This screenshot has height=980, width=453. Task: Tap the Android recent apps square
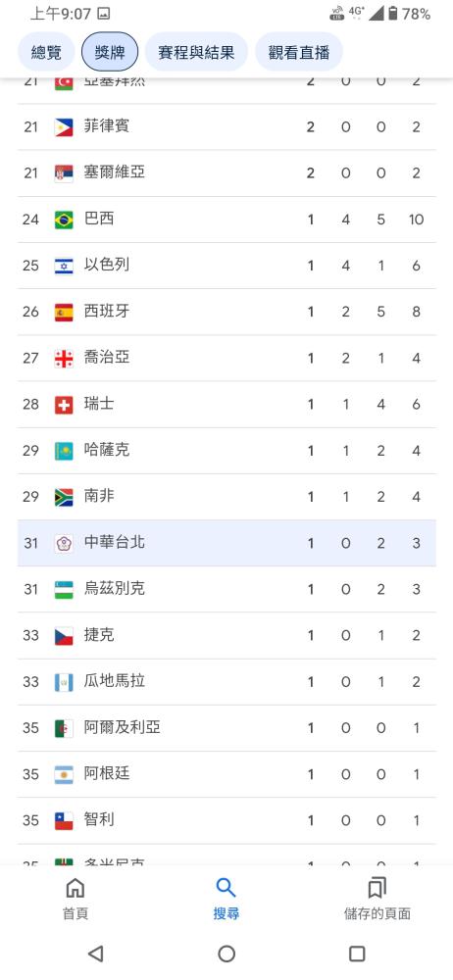(357, 954)
